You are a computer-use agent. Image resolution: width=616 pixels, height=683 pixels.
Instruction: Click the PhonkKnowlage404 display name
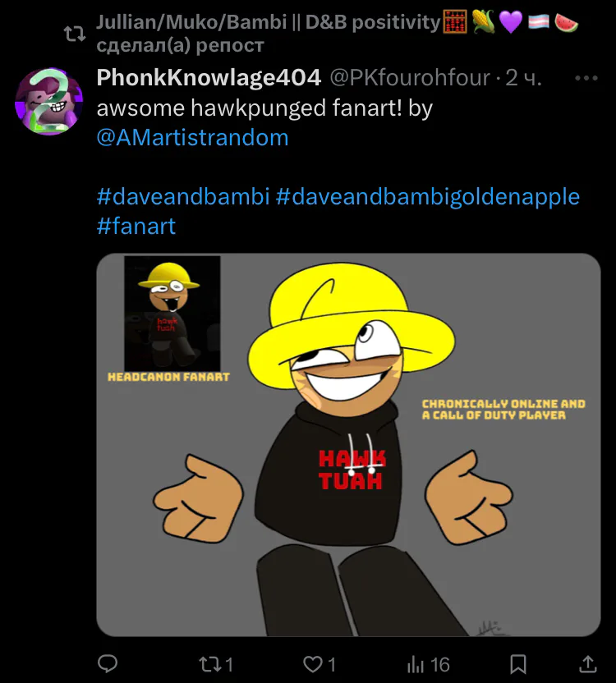click(209, 77)
